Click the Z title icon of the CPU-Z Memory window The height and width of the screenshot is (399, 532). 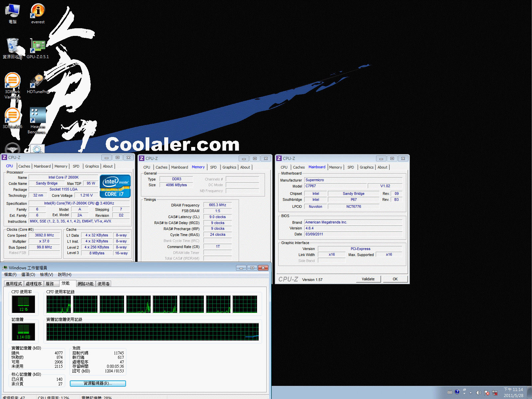point(142,158)
